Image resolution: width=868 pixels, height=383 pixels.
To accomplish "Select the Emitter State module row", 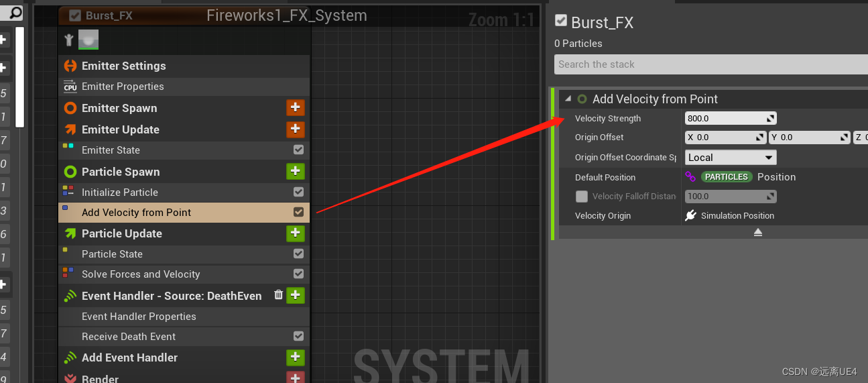I will 184,150.
